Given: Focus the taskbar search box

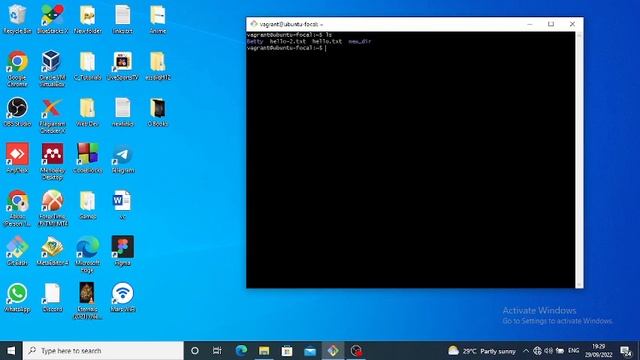Looking at the screenshot, I should (103, 351).
